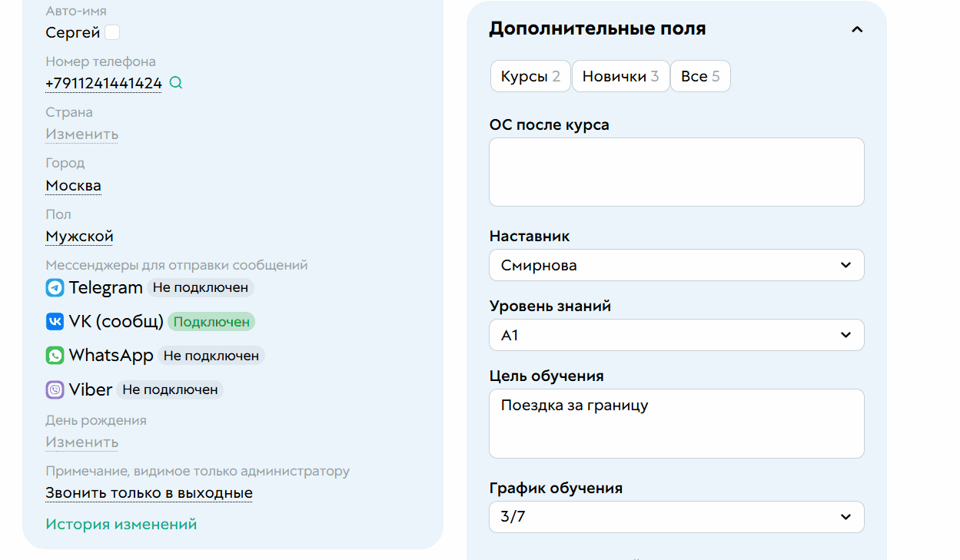Click the Telegram messenger icon

[x=53, y=288]
